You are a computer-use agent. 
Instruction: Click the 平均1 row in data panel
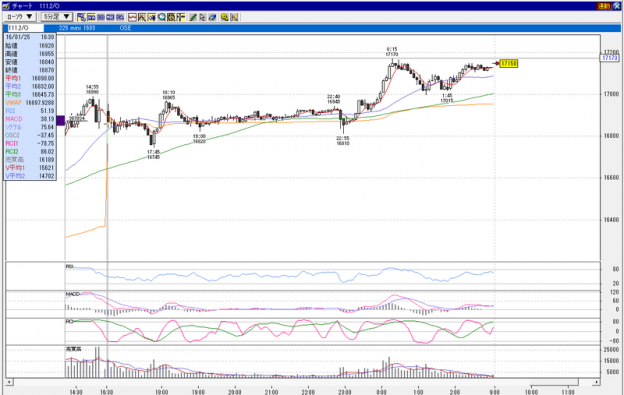(x=30, y=78)
